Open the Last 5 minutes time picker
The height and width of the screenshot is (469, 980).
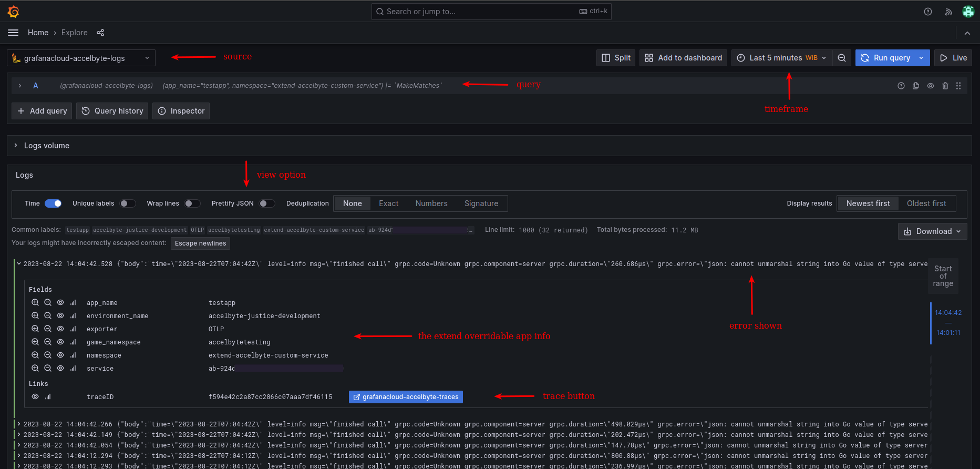(781, 58)
